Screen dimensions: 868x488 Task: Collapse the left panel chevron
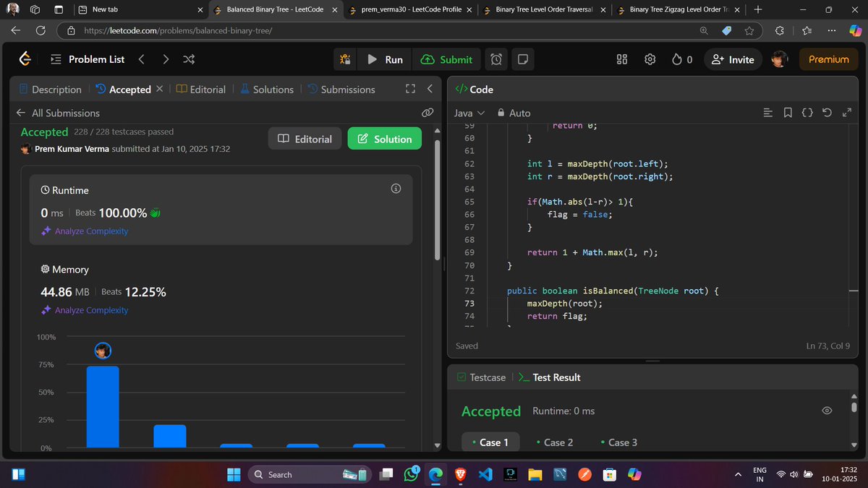click(x=430, y=89)
